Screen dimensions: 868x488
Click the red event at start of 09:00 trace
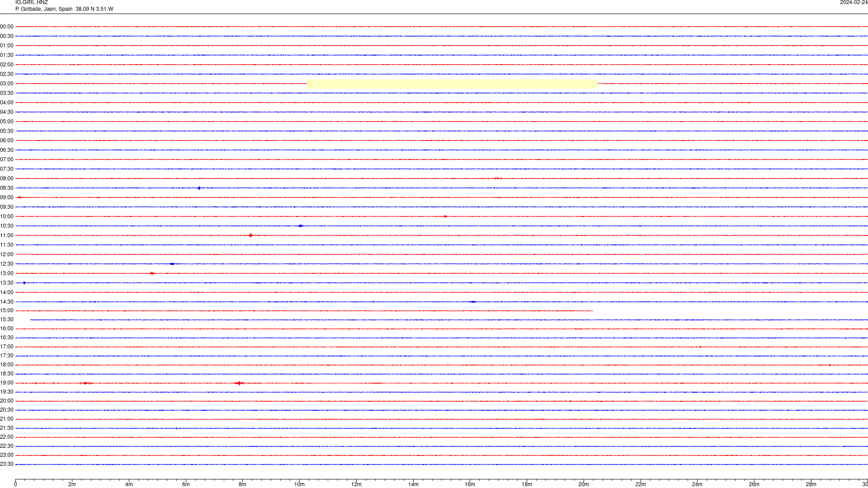(19, 197)
